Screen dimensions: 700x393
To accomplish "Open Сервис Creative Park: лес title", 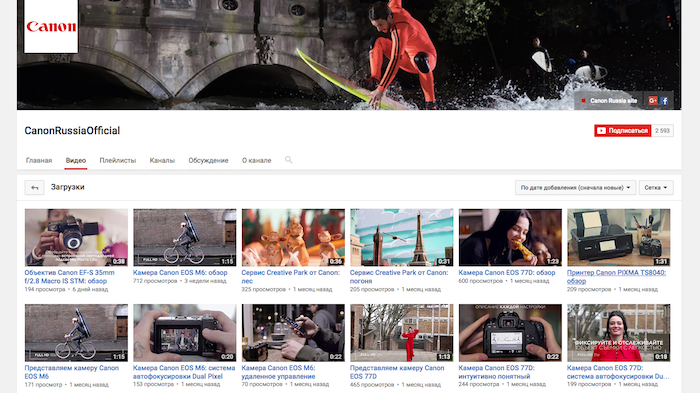I will click(291, 276).
